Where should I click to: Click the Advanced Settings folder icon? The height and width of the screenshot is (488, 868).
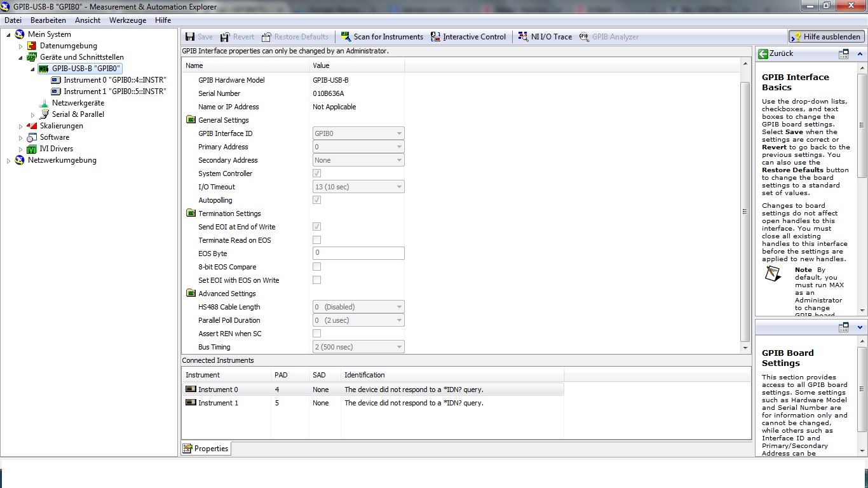tap(191, 293)
